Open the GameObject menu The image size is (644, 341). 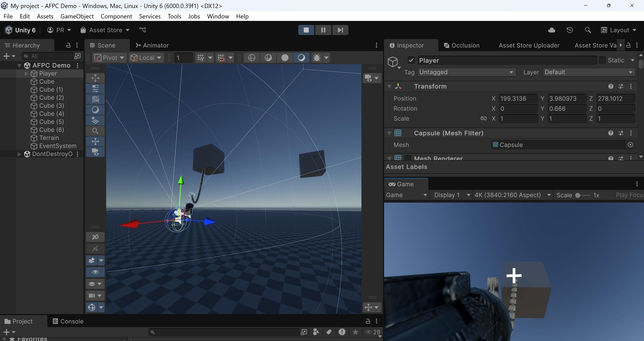click(77, 16)
